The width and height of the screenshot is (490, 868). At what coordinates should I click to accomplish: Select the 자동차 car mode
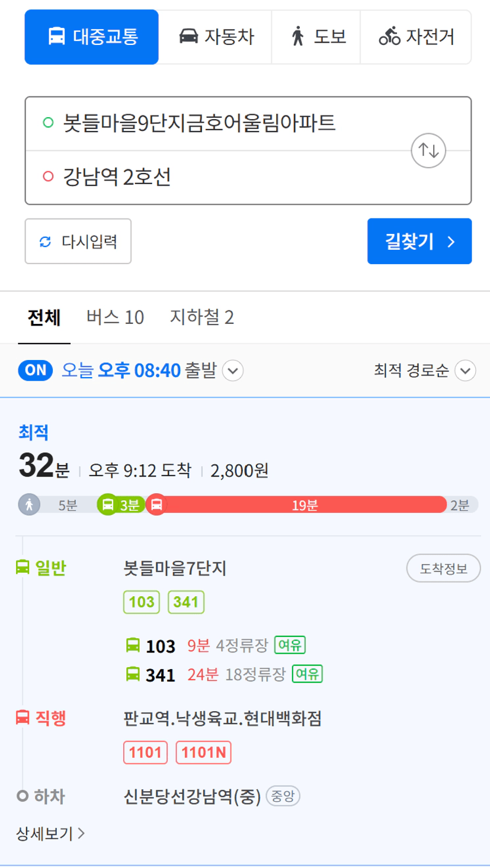(x=215, y=37)
